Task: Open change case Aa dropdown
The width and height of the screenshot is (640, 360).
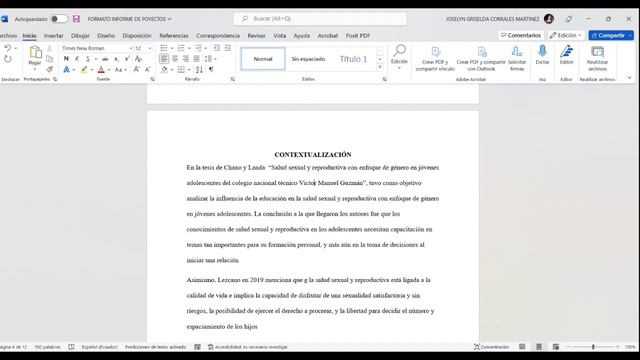Action: click(120, 70)
